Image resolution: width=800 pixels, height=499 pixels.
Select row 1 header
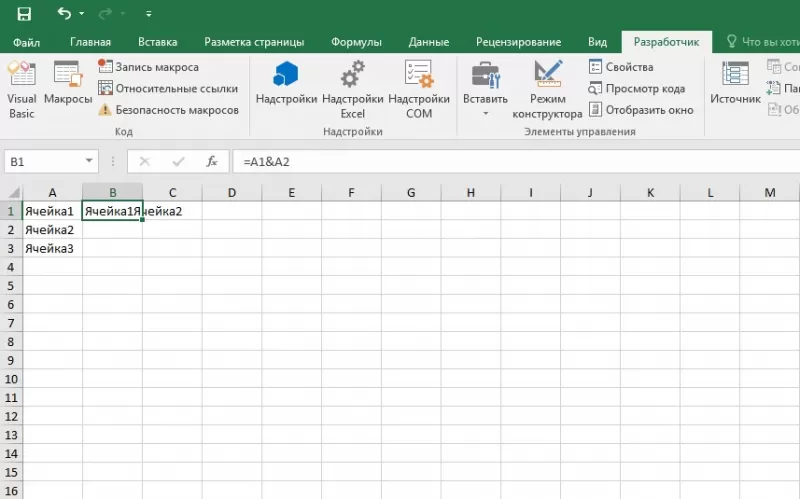pos(11,211)
